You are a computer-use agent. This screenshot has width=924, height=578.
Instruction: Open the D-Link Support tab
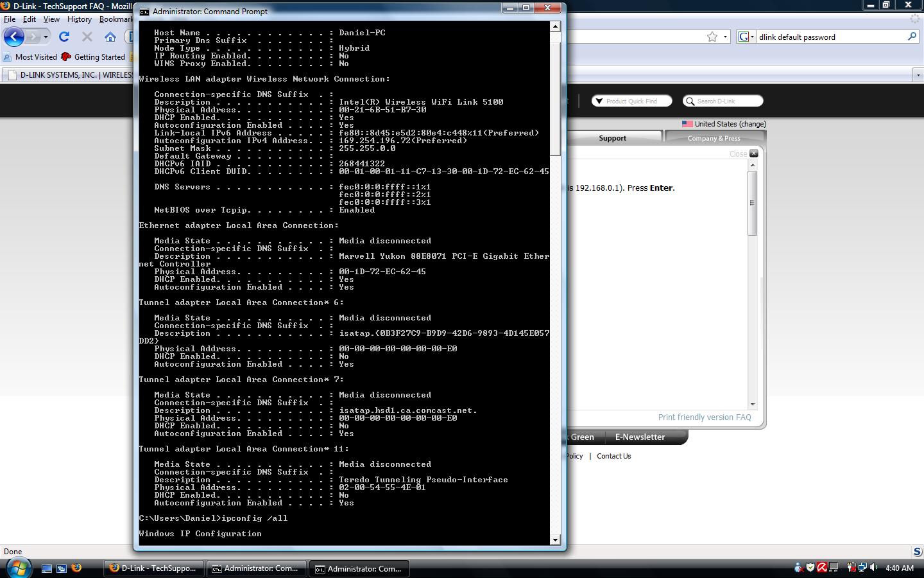pyautogui.click(x=613, y=138)
